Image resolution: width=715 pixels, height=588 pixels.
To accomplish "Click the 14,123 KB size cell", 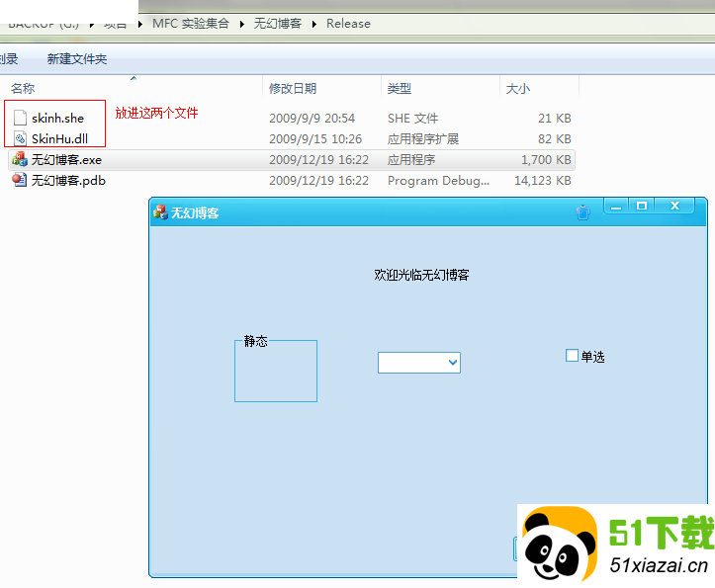I will (543, 181).
